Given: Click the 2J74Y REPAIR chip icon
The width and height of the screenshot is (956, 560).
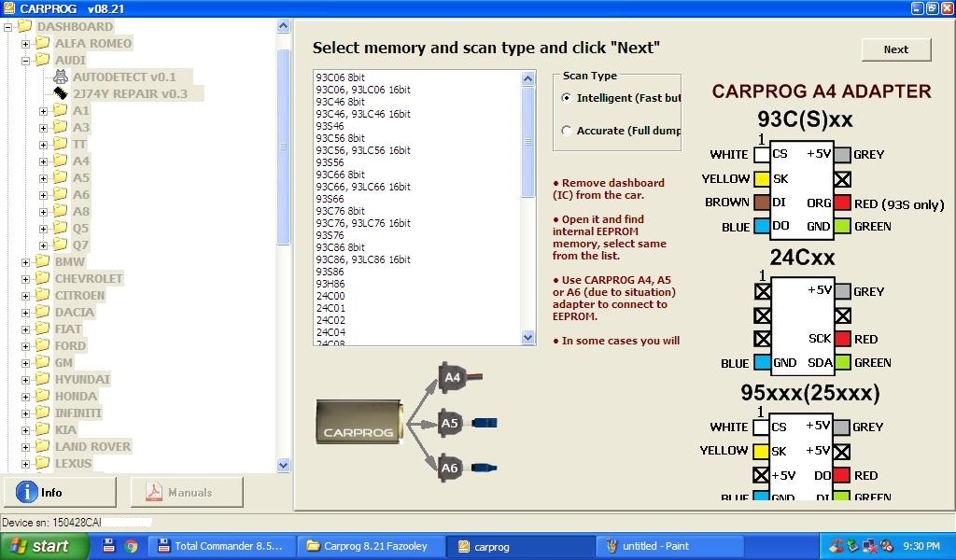Looking at the screenshot, I should click(x=61, y=93).
